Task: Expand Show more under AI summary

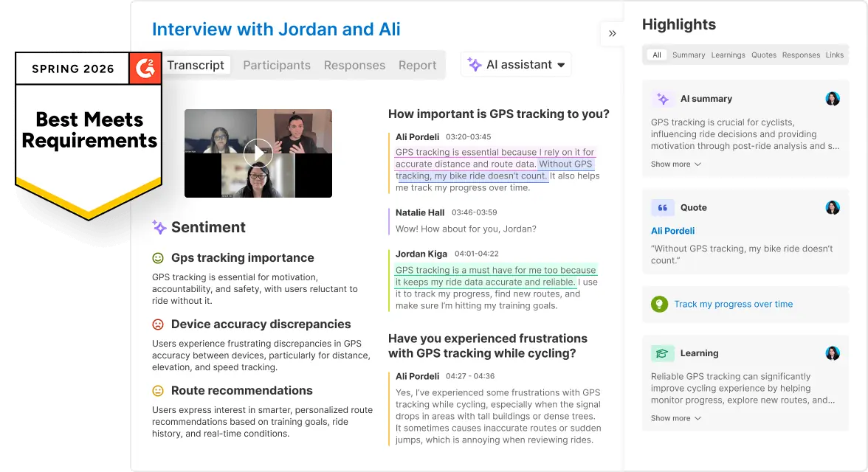Action: pos(675,164)
